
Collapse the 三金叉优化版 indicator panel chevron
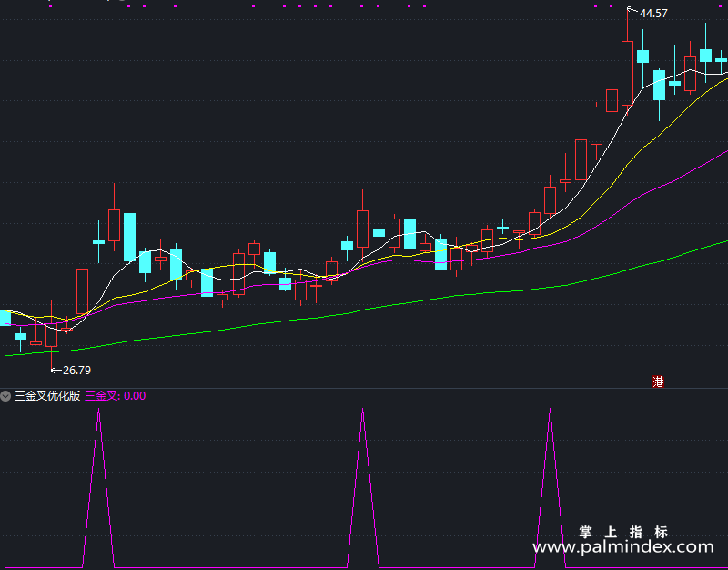pyautogui.click(x=5, y=396)
